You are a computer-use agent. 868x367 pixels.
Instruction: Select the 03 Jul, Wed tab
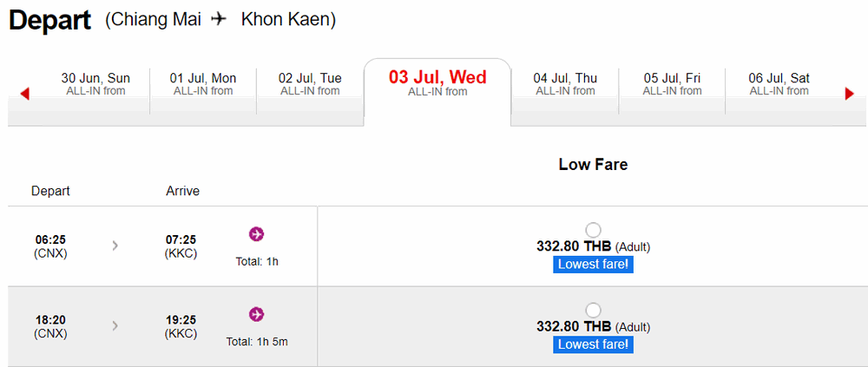point(437,82)
